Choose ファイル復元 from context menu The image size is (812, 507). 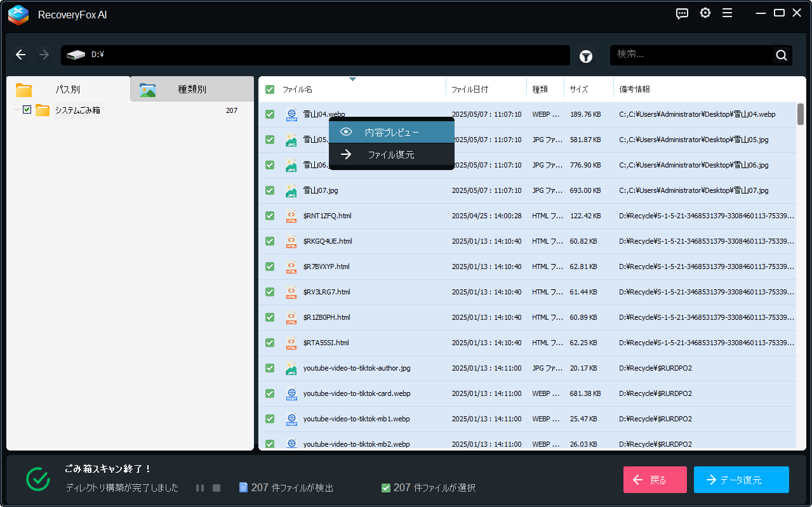[x=391, y=154]
